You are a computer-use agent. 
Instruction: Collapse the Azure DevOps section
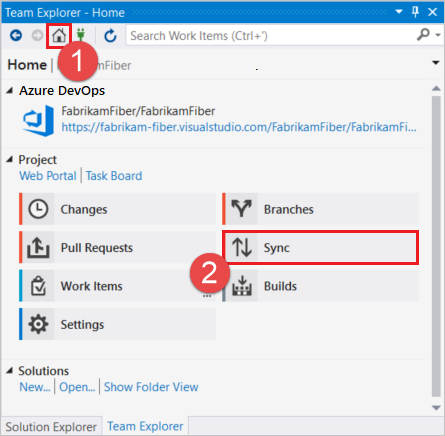pos(10,90)
